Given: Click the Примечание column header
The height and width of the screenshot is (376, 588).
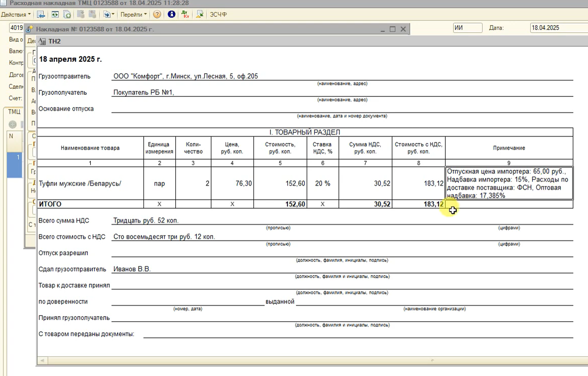Looking at the screenshot, I should (509, 148).
